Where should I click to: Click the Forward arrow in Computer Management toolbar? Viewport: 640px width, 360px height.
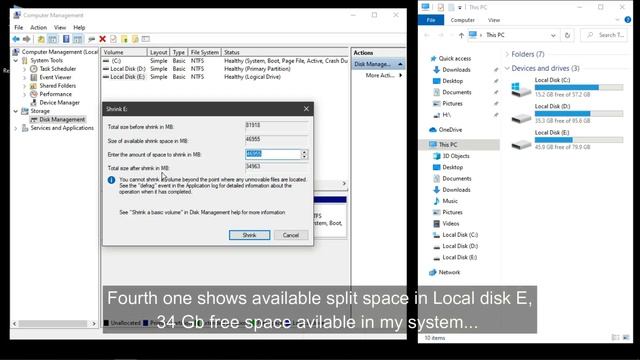click(27, 39)
